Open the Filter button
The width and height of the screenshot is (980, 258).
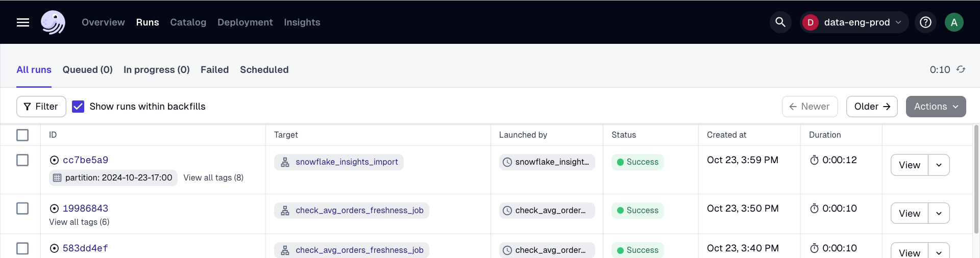(41, 107)
